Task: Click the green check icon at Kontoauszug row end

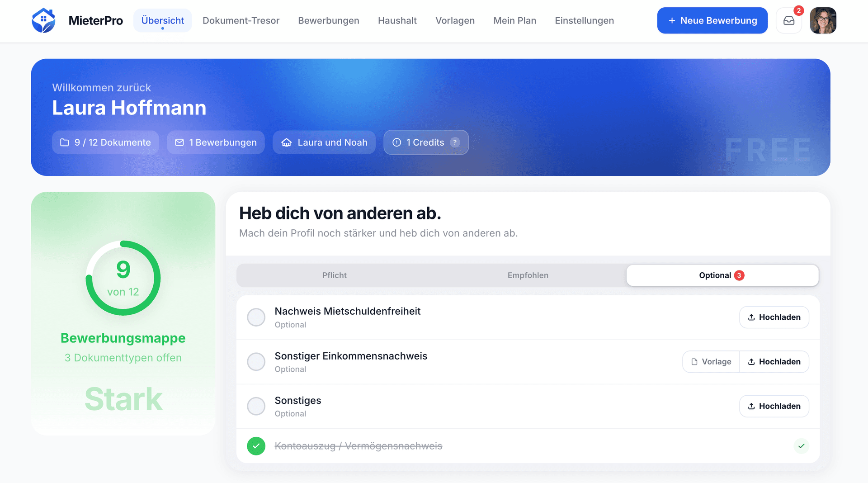Action: [x=801, y=446]
